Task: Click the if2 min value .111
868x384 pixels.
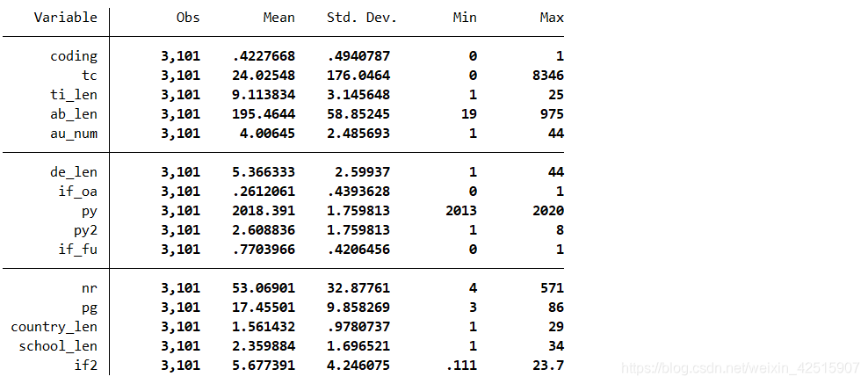Action: click(x=460, y=366)
